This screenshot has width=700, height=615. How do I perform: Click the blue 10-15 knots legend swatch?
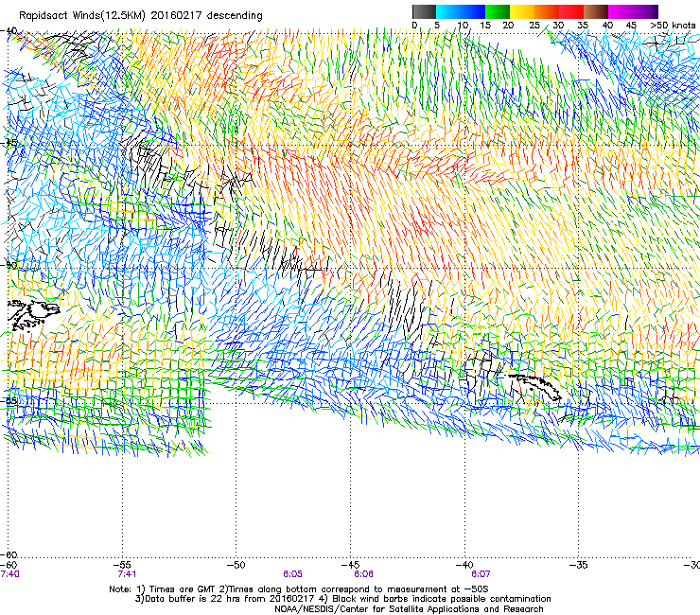click(473, 11)
